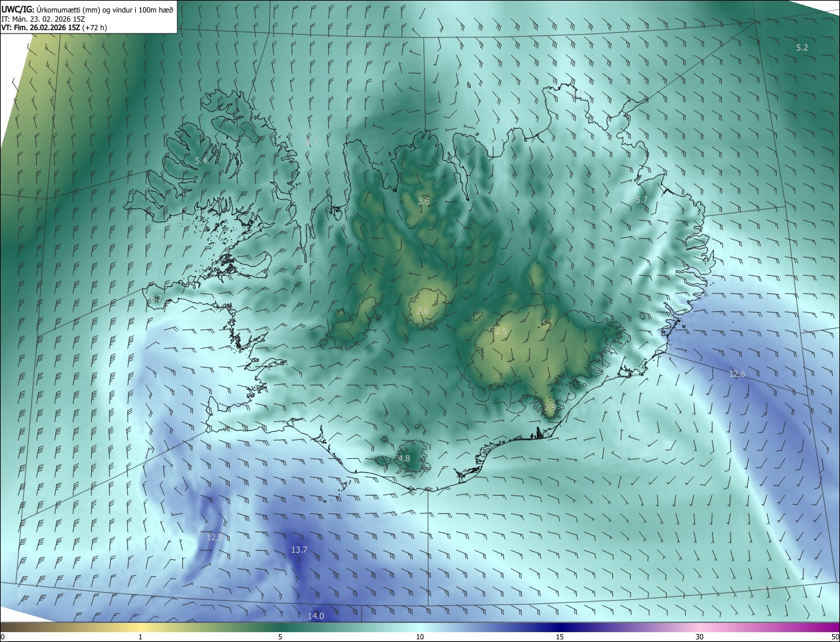Click the 2.9 value near the southeast coast
The width and height of the screenshot is (840, 642).
(x=550, y=407)
